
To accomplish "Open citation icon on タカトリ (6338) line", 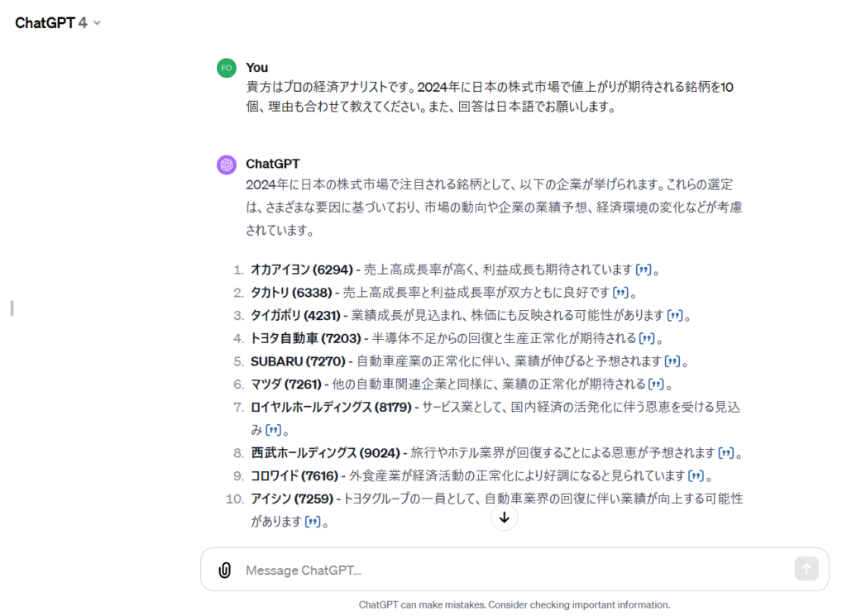I will (620, 293).
